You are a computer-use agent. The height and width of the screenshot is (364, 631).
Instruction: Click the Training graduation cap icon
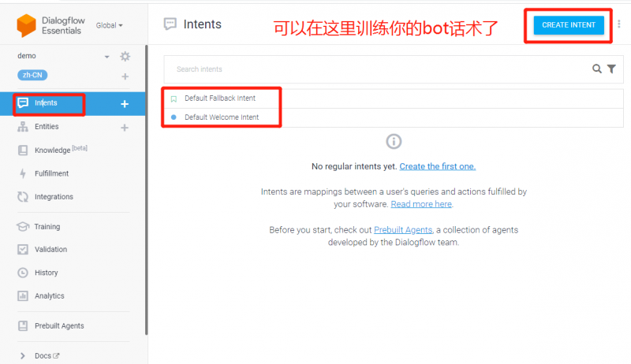23,227
